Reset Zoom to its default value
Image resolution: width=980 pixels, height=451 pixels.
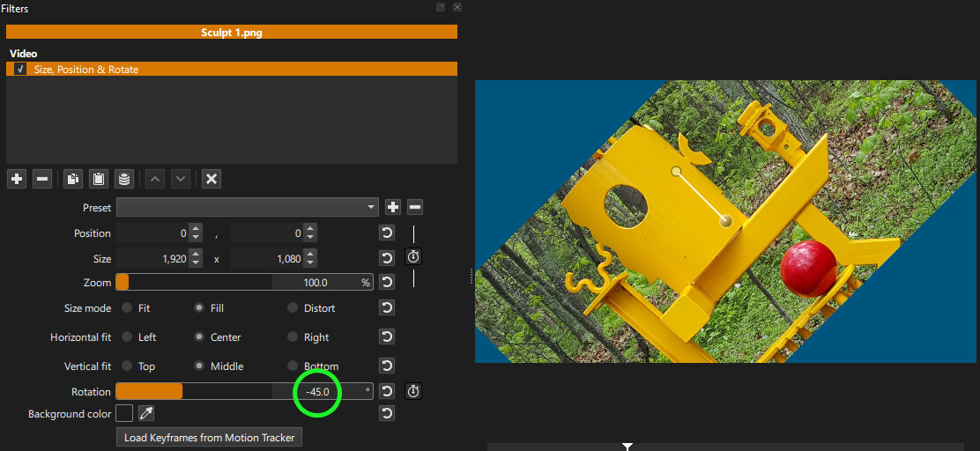[x=387, y=283]
